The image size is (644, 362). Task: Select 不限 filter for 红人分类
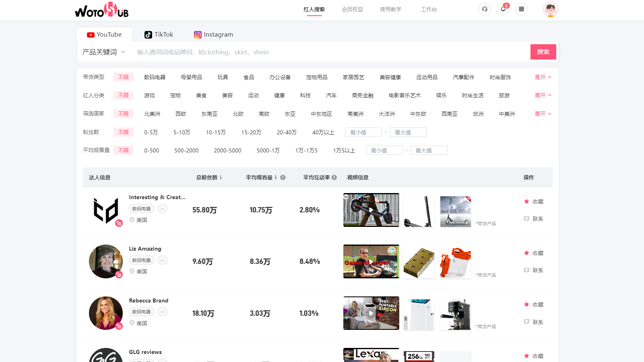click(x=123, y=95)
